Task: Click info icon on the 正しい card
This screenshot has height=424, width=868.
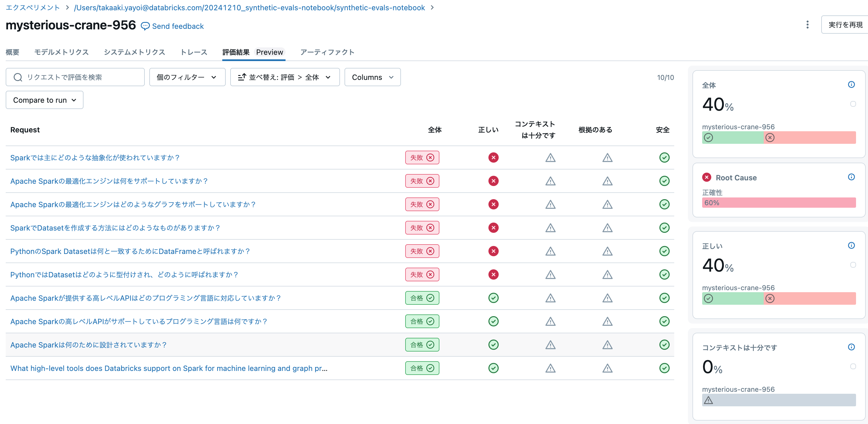Action: click(x=851, y=246)
